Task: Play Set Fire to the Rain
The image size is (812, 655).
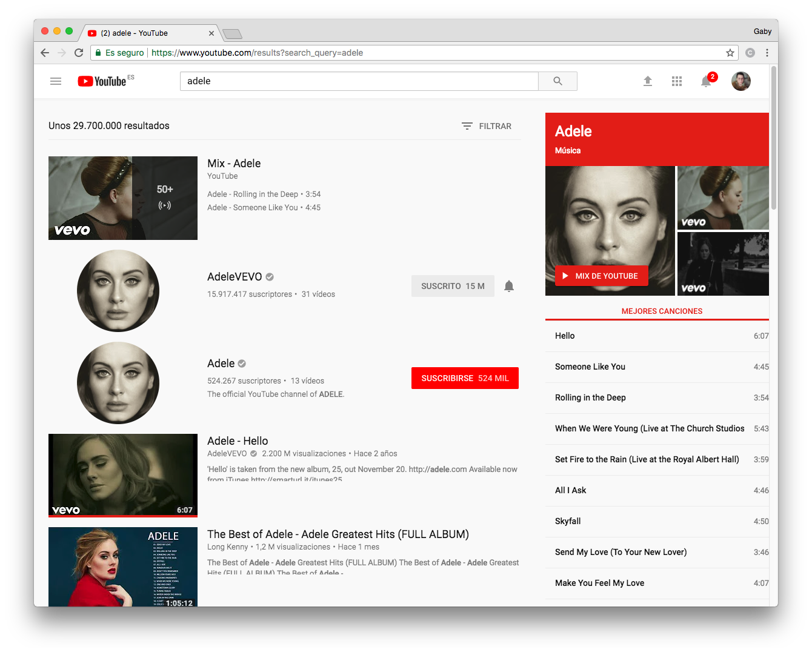Action: coord(657,459)
